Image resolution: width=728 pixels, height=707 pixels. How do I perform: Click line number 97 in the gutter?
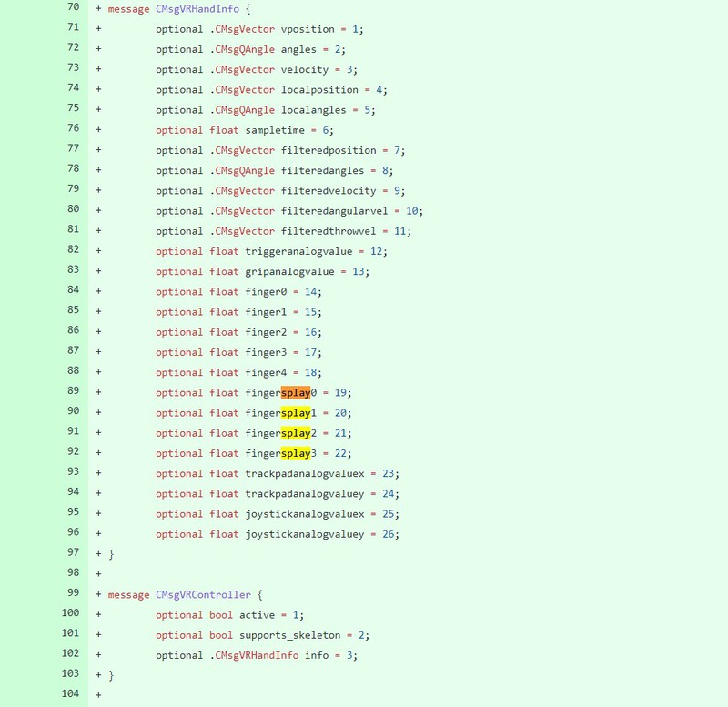point(74,552)
